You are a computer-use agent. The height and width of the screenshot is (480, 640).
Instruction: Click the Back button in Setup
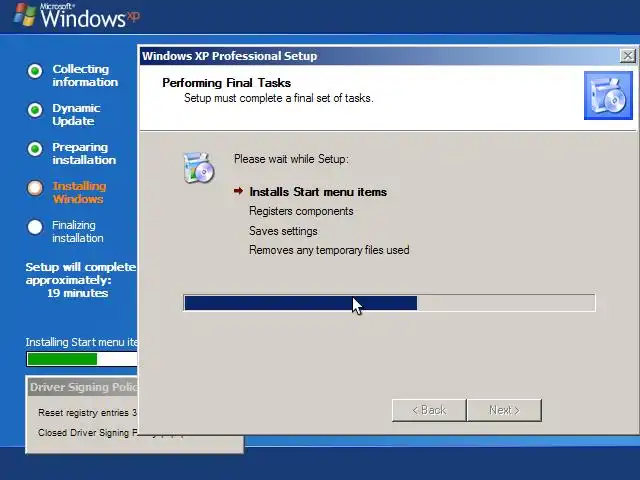pyautogui.click(x=429, y=410)
